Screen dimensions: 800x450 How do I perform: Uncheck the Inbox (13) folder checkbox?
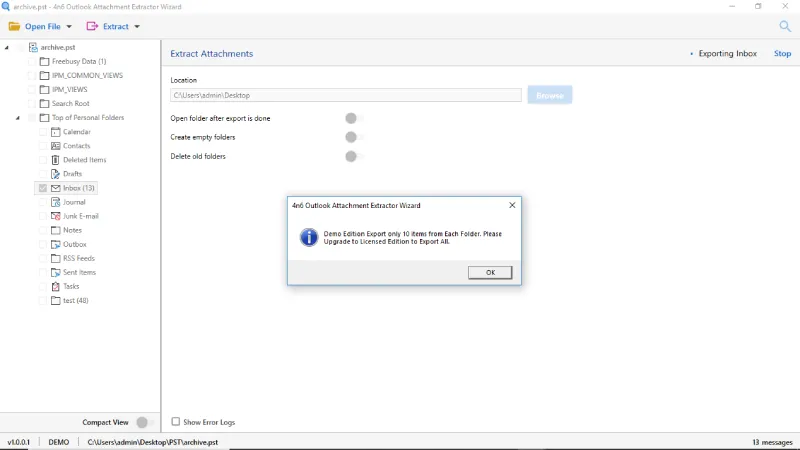(x=43, y=188)
